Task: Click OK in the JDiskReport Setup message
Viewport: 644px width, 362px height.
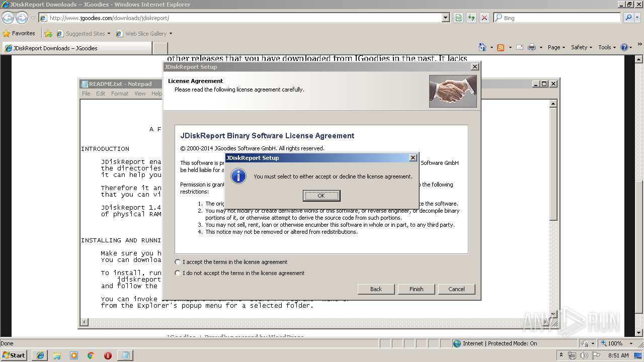Action: point(321,196)
